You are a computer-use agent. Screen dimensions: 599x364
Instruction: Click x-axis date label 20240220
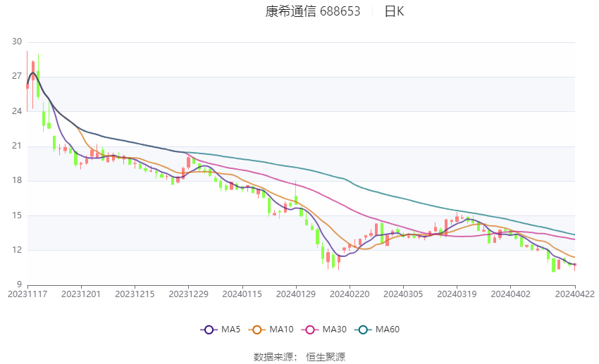(x=350, y=294)
